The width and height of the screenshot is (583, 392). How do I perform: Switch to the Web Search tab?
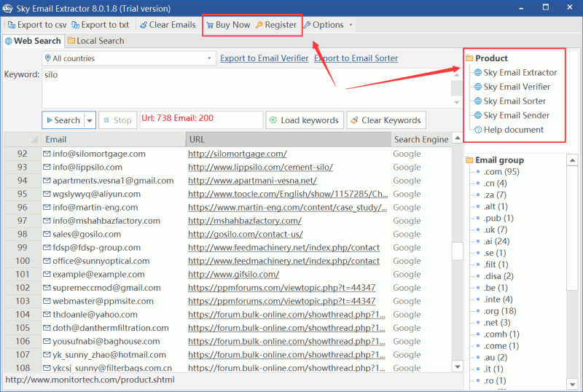pyautogui.click(x=33, y=41)
